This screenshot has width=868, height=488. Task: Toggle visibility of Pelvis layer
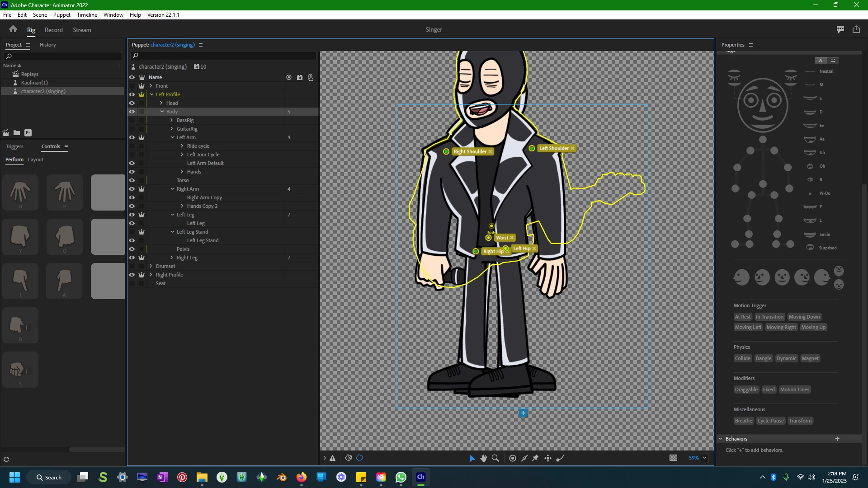point(132,249)
